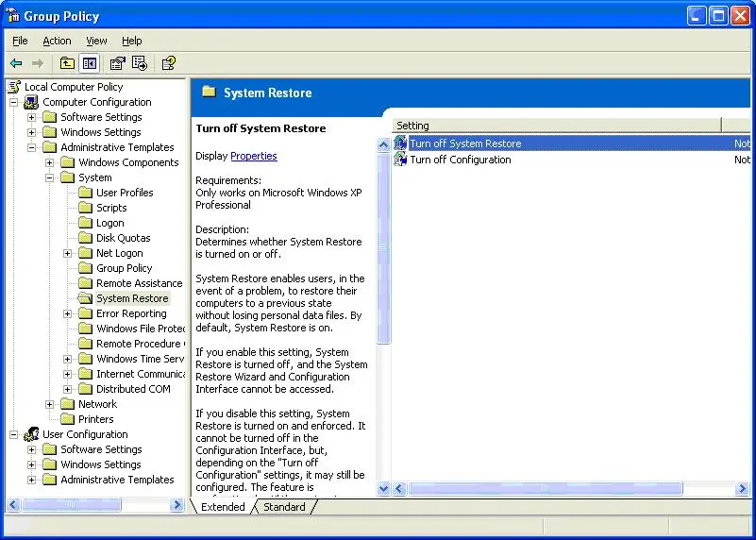
Task: Click the Help toolbar icon
Action: click(168, 63)
